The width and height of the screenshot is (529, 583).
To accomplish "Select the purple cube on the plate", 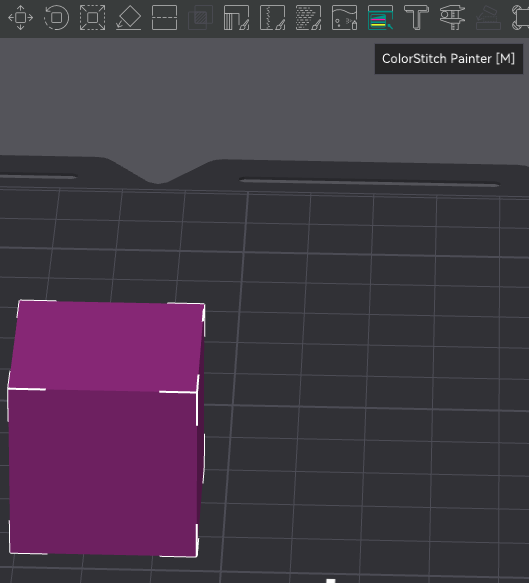I will coord(106,429).
